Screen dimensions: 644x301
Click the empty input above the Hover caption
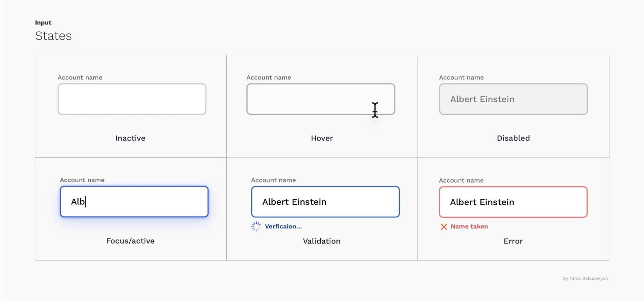[x=320, y=99]
